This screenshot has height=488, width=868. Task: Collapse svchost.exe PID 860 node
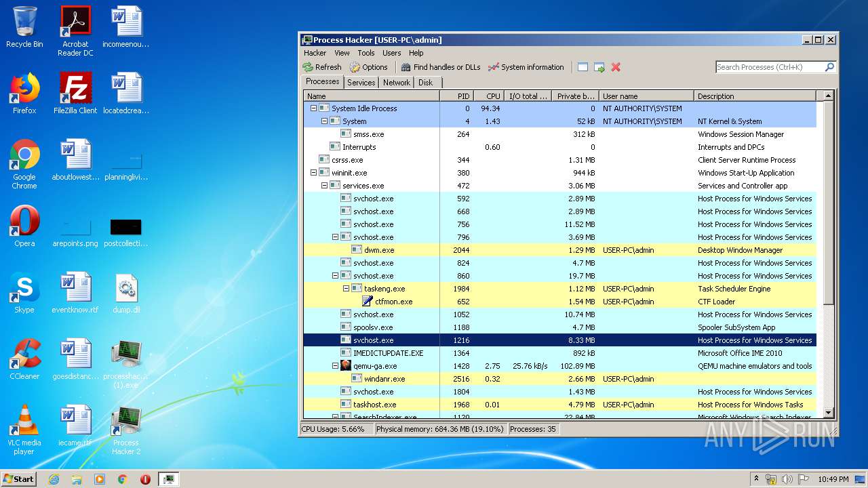click(335, 276)
